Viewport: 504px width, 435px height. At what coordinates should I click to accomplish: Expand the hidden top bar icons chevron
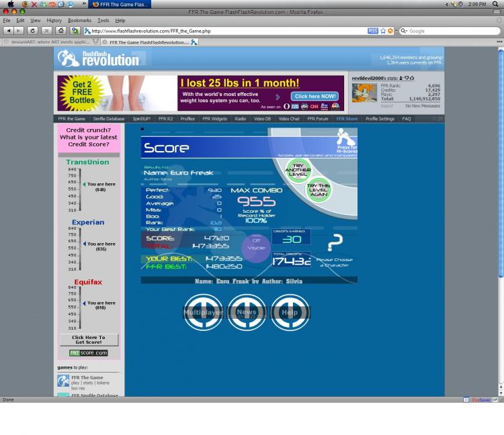tap(84, 4)
